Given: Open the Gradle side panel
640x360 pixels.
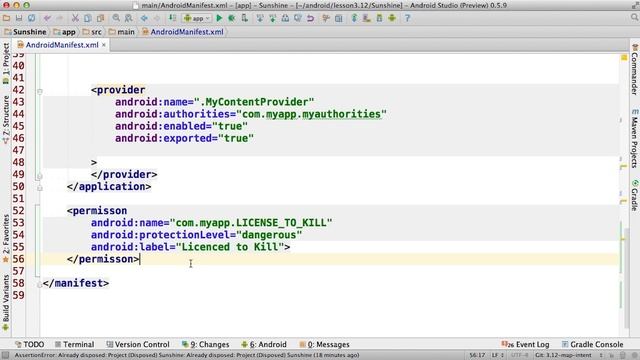Looking at the screenshot, I should pos(635,195).
